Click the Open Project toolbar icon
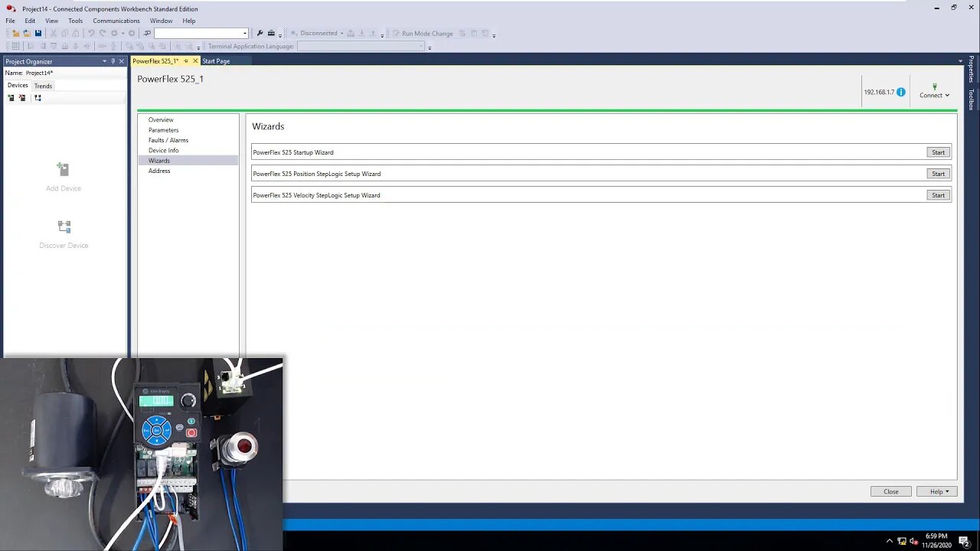Image resolution: width=980 pixels, height=551 pixels. click(x=26, y=34)
